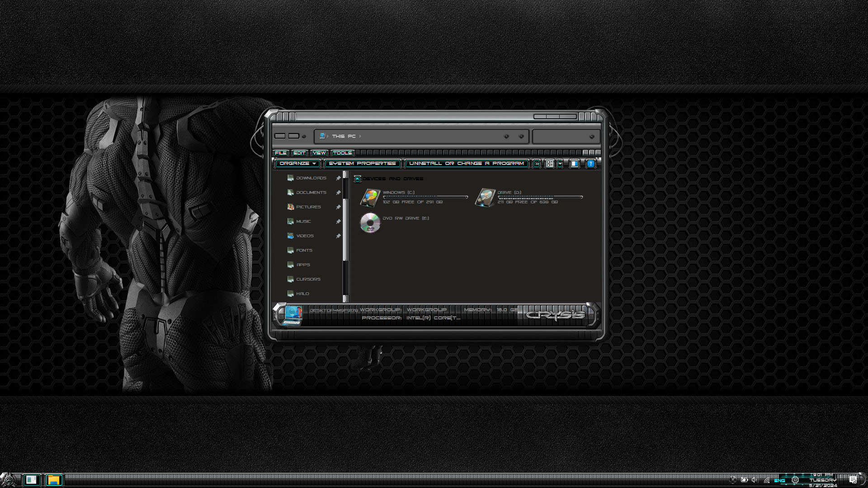
Task: Expand the chevron after This PC breadcrumb
Action: tap(360, 136)
